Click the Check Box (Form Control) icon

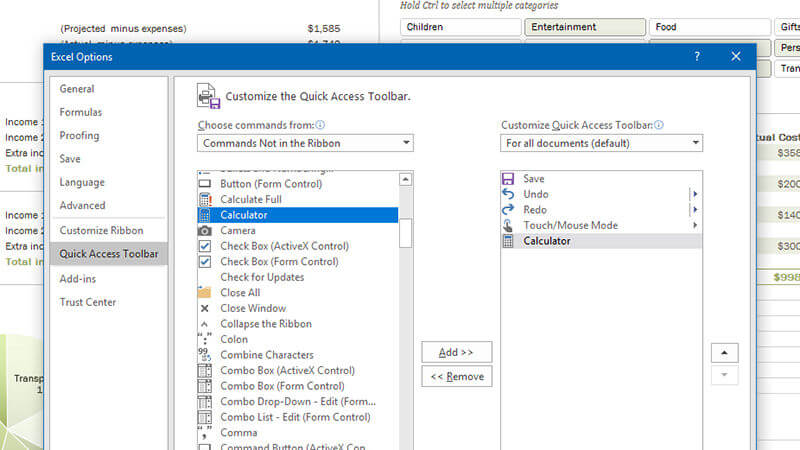[x=205, y=262]
